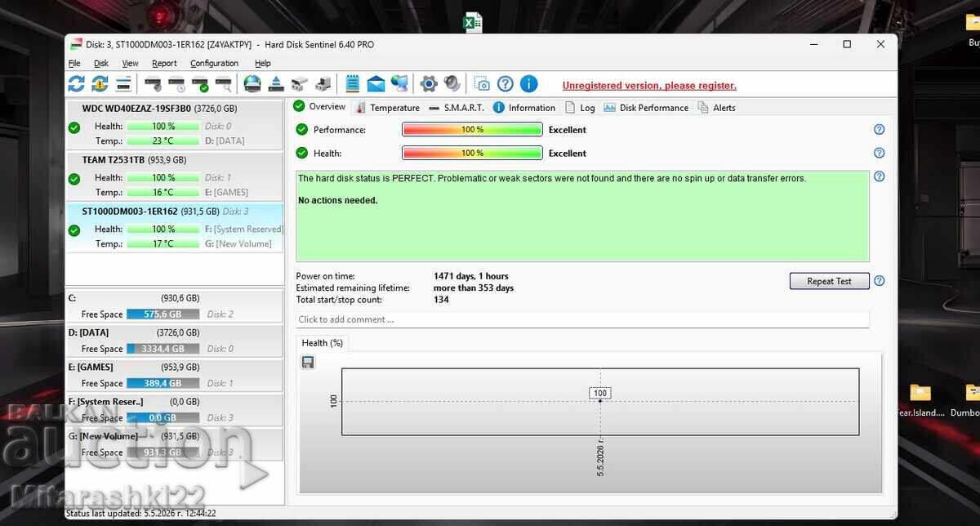Click the 'No actions needed.' text
980x526 pixels.
(x=337, y=200)
